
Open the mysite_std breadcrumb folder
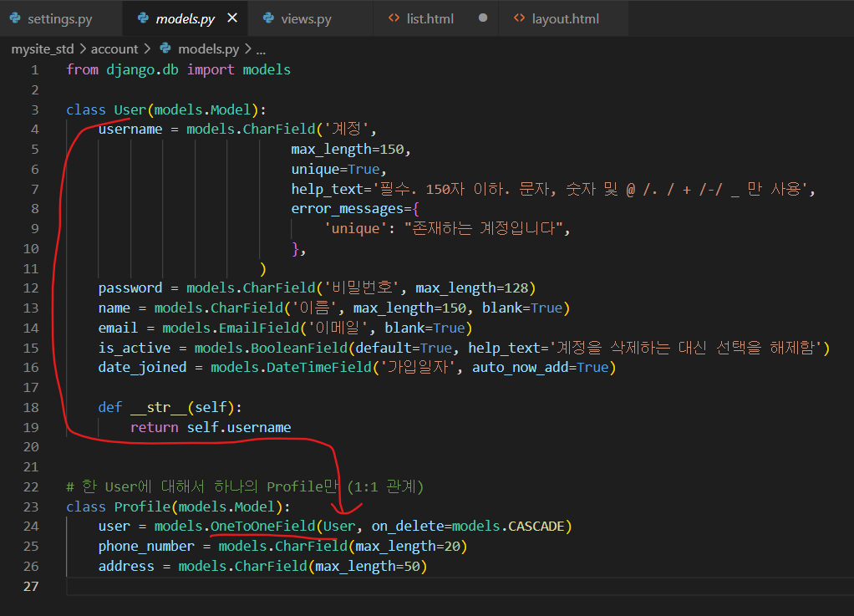click(43, 49)
